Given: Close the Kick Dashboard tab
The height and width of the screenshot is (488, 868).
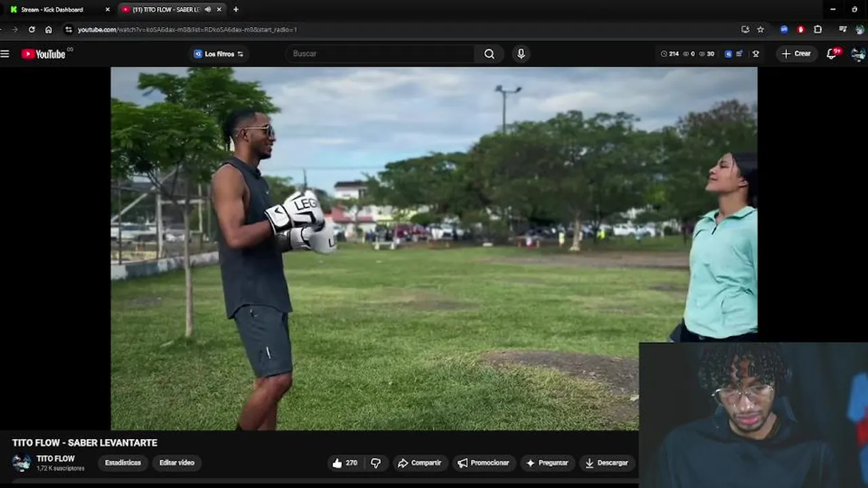Looking at the screenshot, I should click(x=107, y=9).
